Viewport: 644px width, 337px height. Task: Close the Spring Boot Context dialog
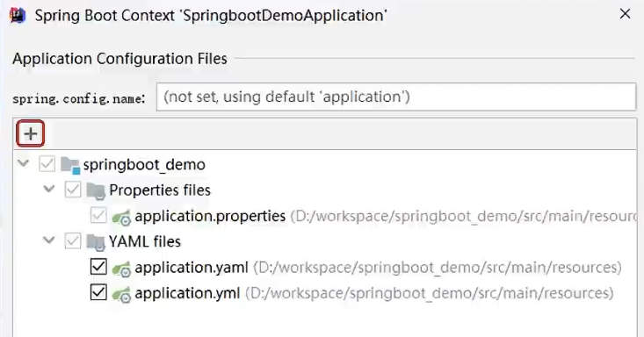tap(625, 14)
